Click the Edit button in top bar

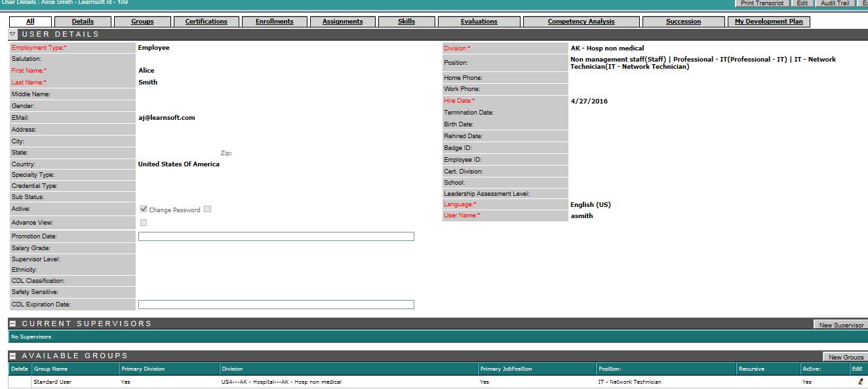(802, 3)
